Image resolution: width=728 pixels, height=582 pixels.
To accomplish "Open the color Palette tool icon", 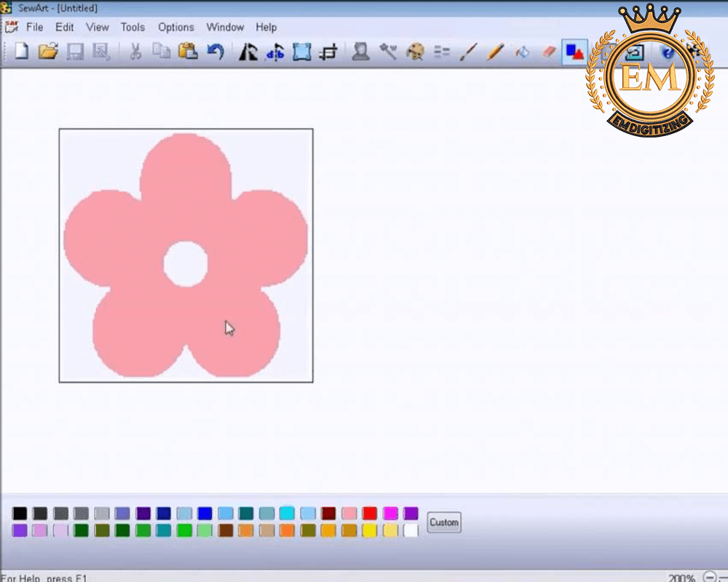I will coord(415,52).
